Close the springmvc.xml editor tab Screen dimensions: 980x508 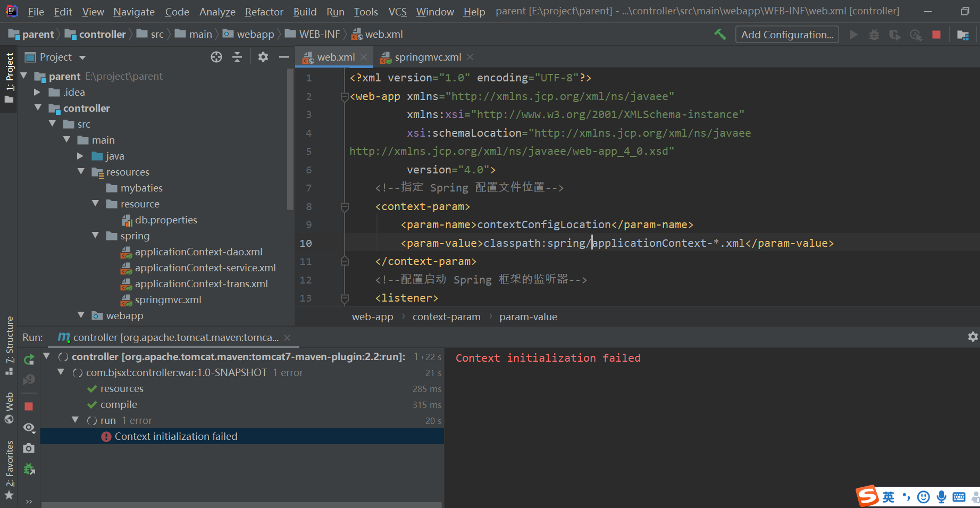pyautogui.click(x=470, y=57)
